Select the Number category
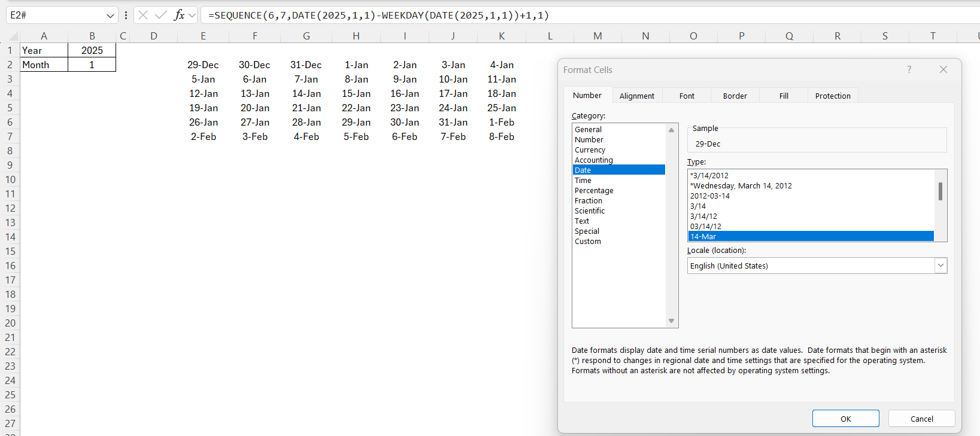Screen dimensions: 980x436 (x=618, y=139)
